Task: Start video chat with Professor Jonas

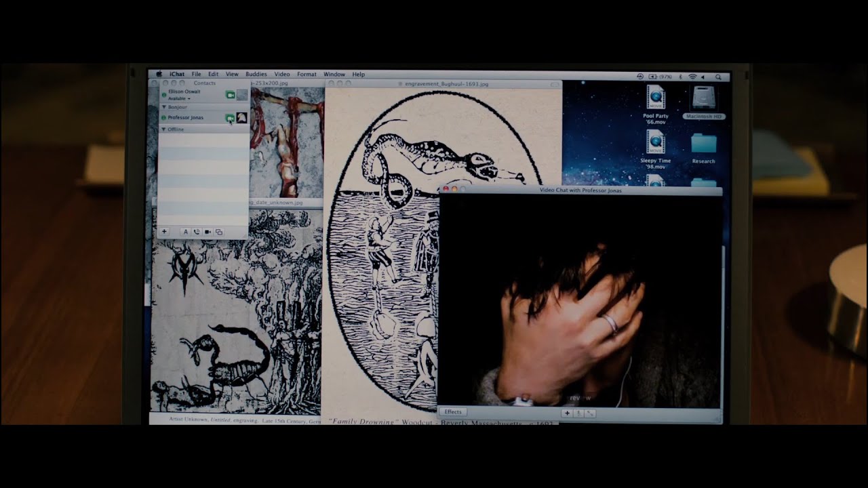Action: click(231, 118)
